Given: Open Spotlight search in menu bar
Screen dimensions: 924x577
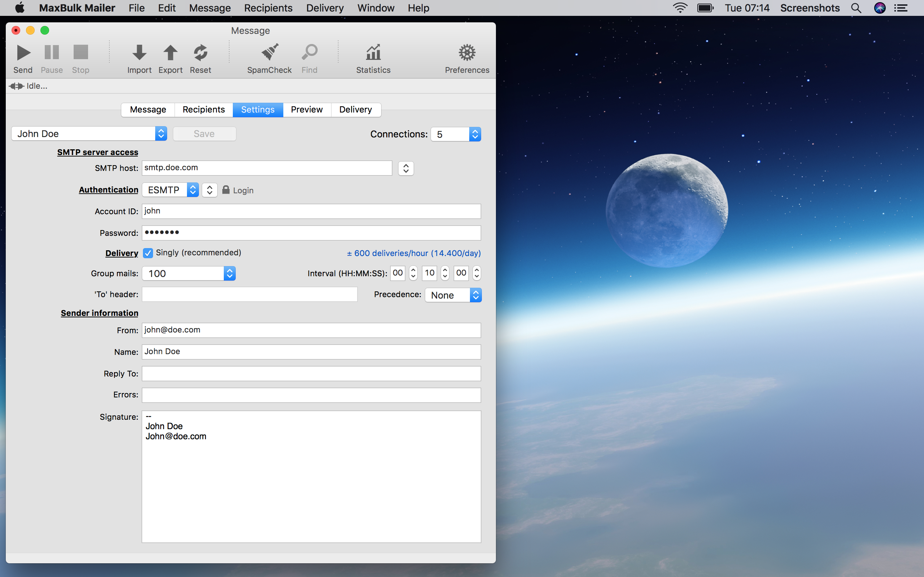Looking at the screenshot, I should pos(856,8).
